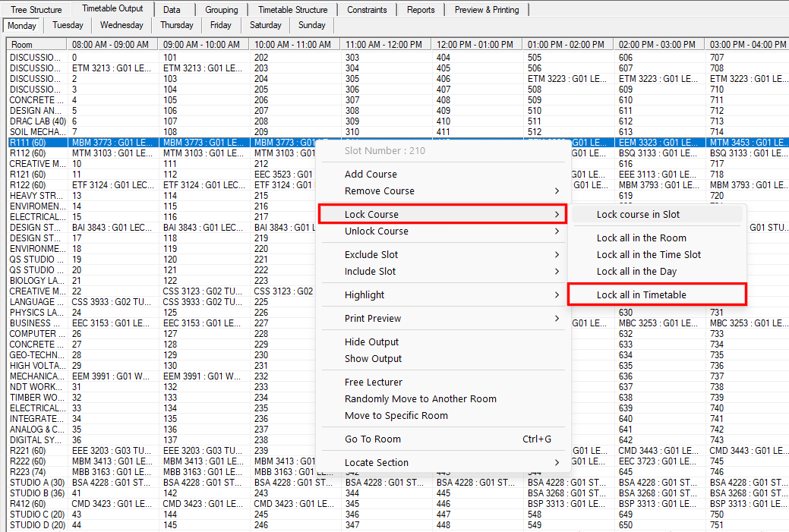Open Locate Section submenu
The height and width of the screenshot is (532, 789).
click(443, 463)
